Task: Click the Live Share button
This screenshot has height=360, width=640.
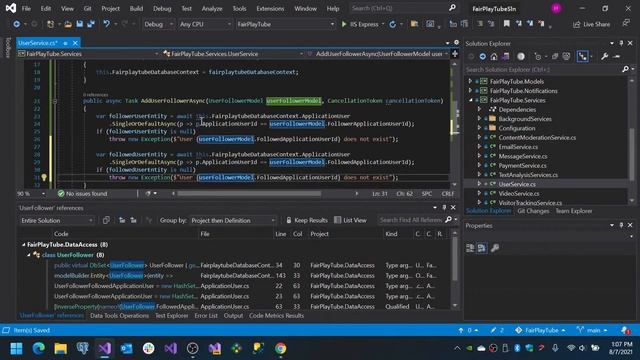Action: click(591, 24)
